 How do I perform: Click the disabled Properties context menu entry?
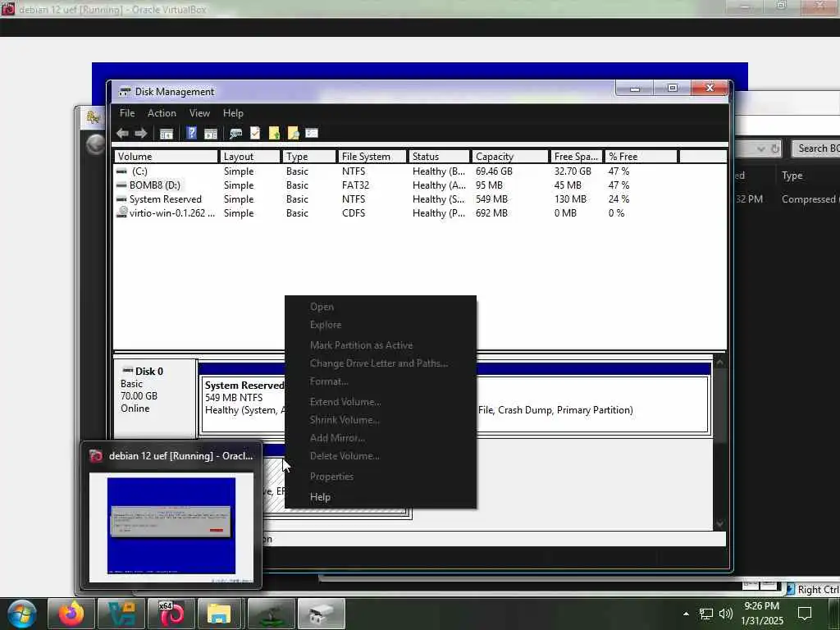pyautogui.click(x=331, y=477)
